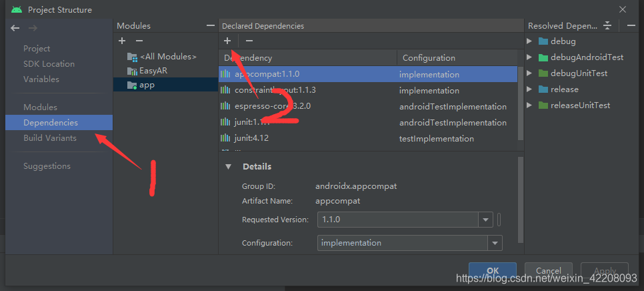This screenshot has height=291, width=644.
Task: Expand the release node
Action: coord(529,89)
